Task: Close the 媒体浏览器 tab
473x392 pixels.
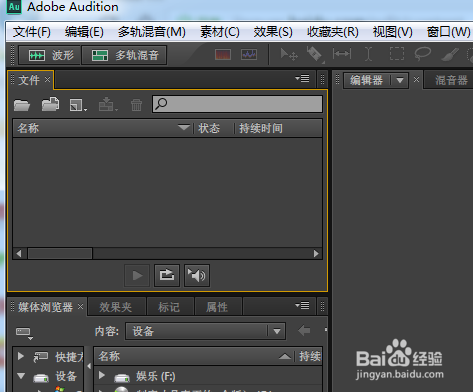Action: (x=80, y=306)
